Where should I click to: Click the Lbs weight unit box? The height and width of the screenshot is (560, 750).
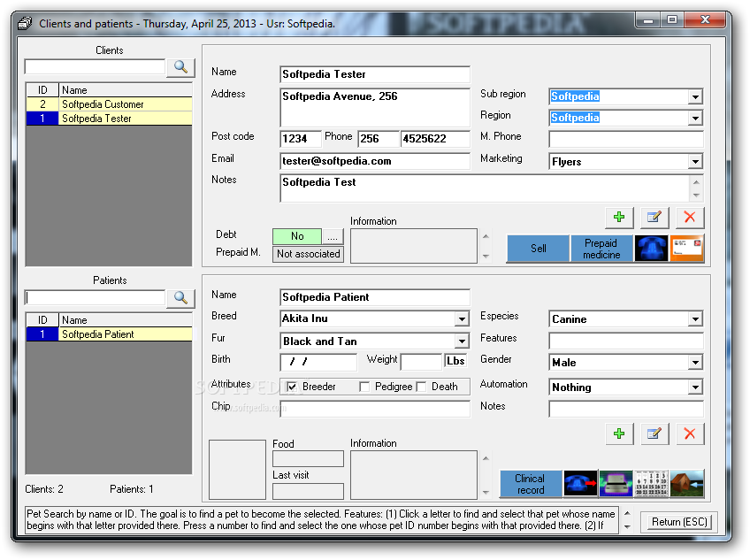(455, 361)
